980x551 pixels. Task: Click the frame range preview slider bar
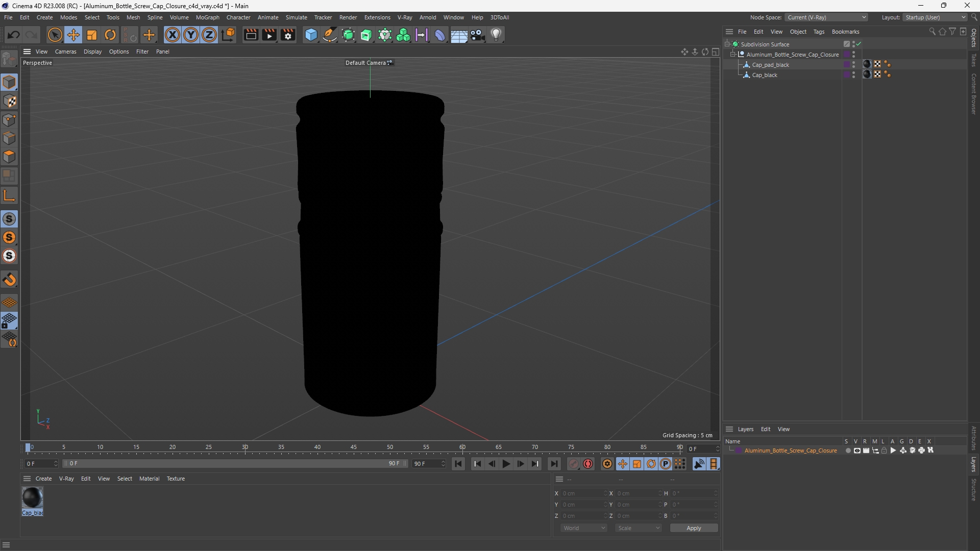point(235,464)
